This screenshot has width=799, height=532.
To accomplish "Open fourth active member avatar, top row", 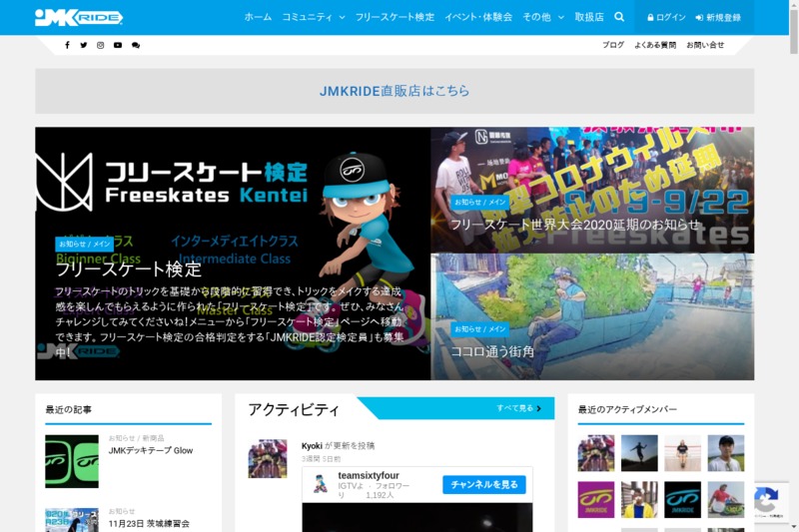I will [726, 453].
